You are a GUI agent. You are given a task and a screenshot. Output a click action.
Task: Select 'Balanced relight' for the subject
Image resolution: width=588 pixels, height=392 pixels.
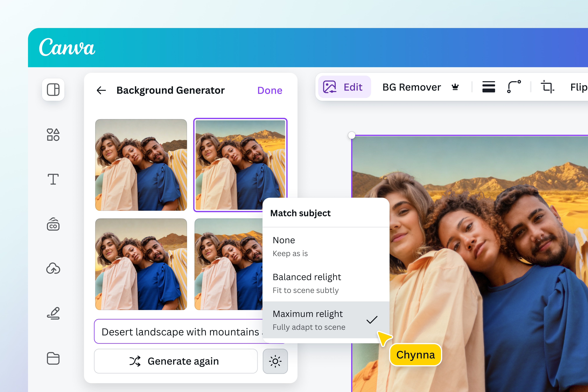point(307,277)
